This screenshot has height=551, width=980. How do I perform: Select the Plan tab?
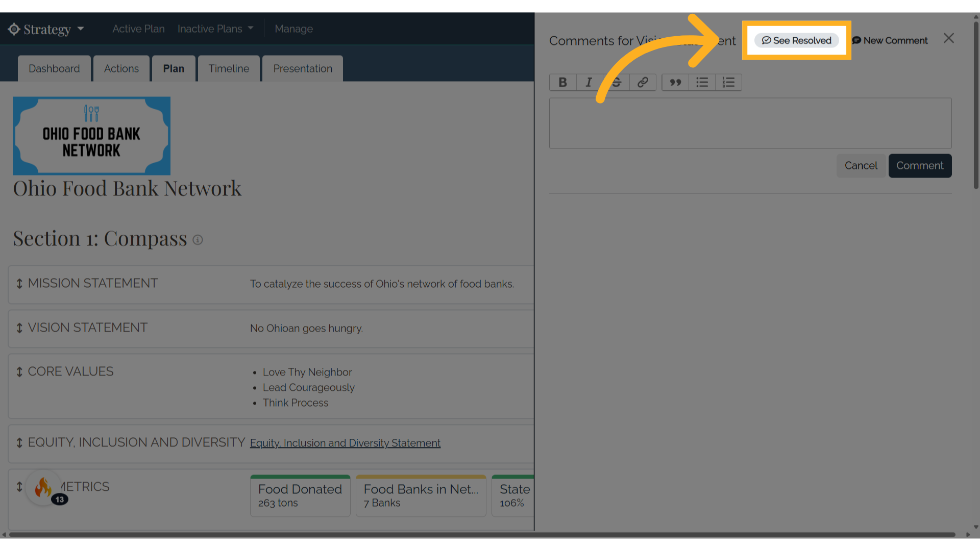click(174, 68)
